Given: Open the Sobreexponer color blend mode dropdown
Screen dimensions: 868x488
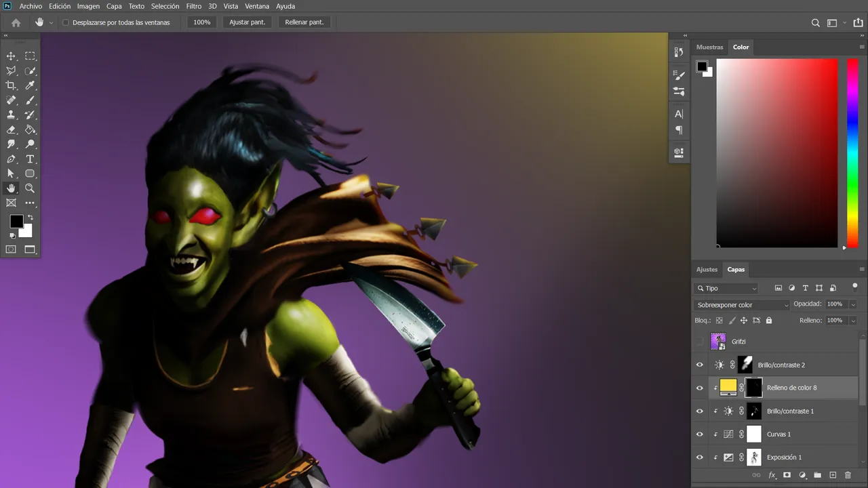Looking at the screenshot, I should pos(742,305).
